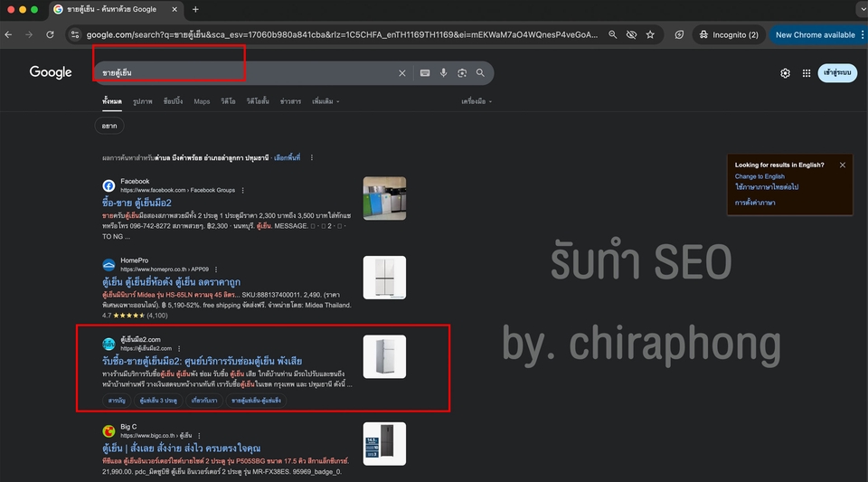868x482 pixels.
Task: Click the crossed-eye tracking protection icon
Action: pos(631,34)
